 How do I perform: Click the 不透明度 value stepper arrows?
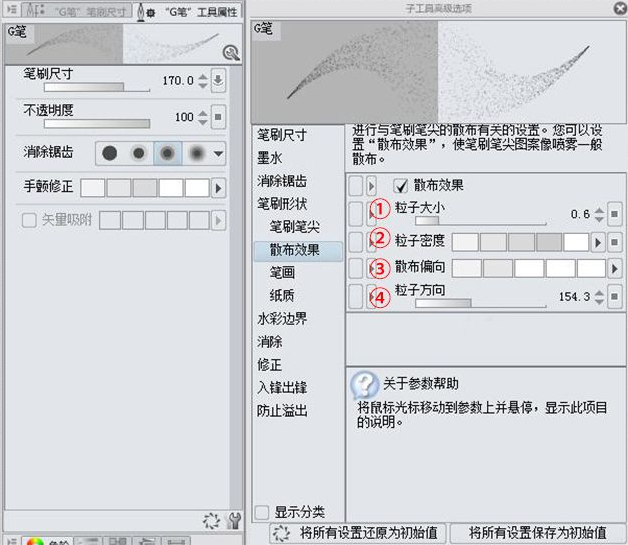203,117
